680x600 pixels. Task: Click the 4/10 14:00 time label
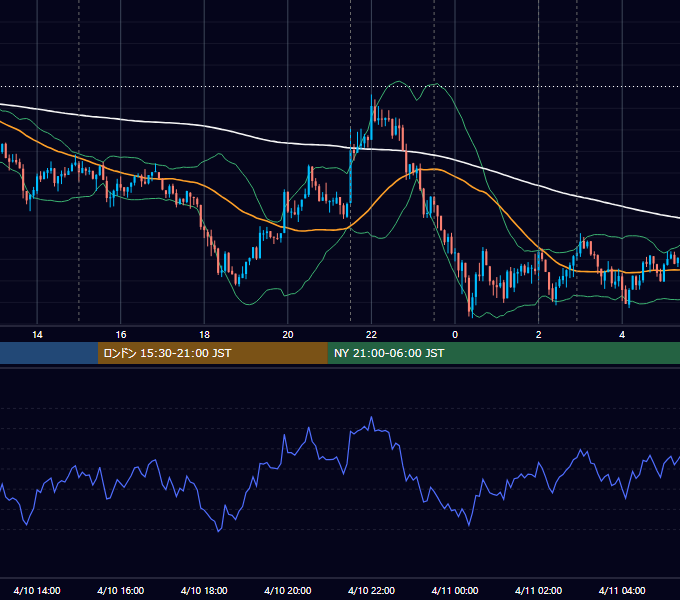pyautogui.click(x=37, y=590)
